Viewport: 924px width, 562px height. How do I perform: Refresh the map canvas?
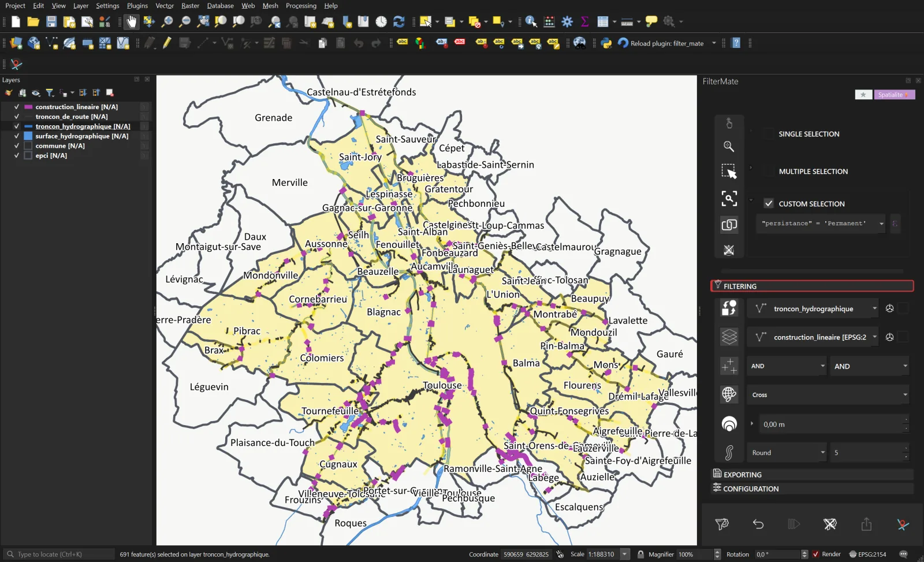[x=399, y=22]
